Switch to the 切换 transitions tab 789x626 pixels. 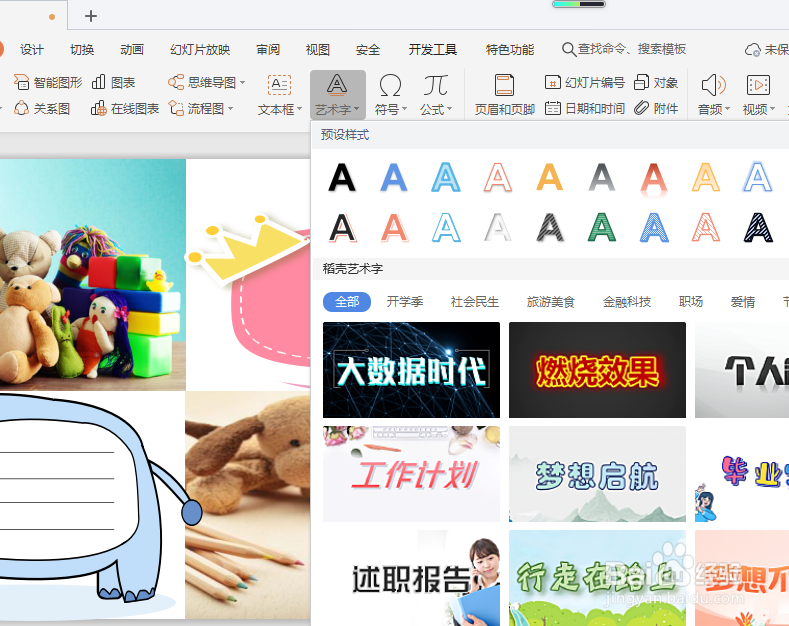click(x=82, y=50)
